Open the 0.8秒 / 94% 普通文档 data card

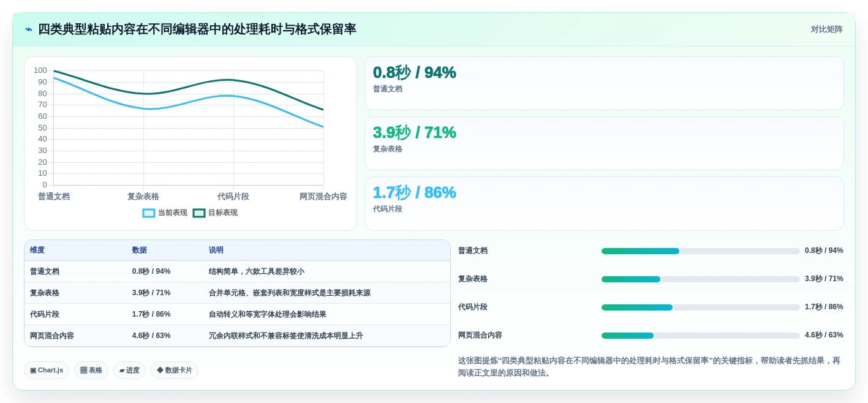point(604,83)
